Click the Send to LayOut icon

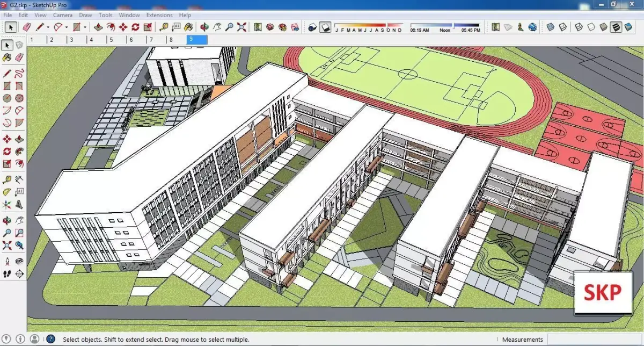(294, 27)
